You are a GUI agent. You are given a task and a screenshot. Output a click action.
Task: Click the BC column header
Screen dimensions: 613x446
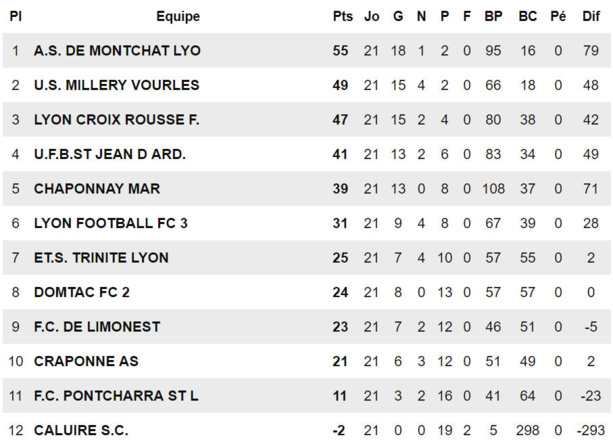(x=528, y=16)
